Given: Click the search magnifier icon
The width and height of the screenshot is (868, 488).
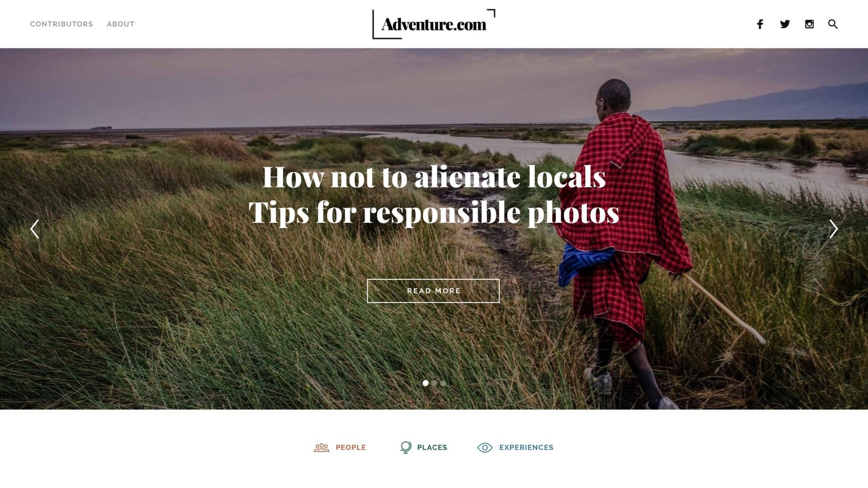Looking at the screenshot, I should point(833,24).
